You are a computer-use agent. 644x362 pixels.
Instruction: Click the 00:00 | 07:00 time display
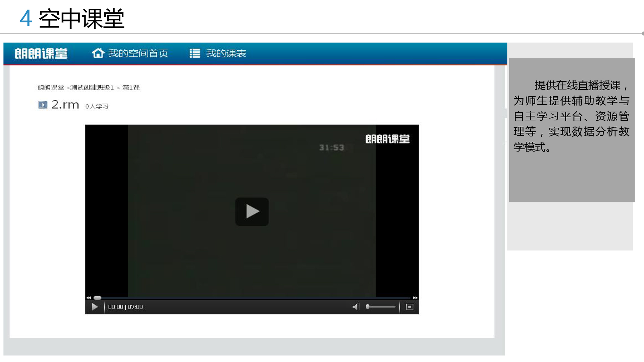point(125,307)
